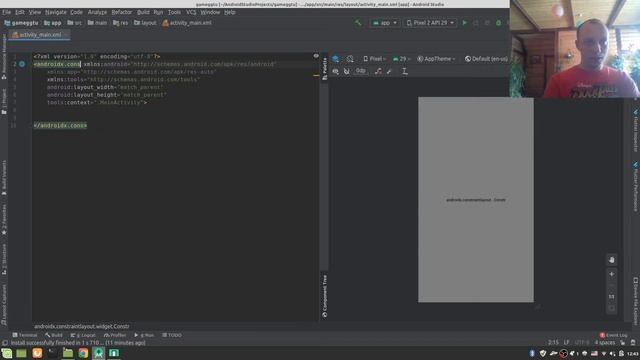
Task: Select the Design Surface blue layers icon
Action: [x=335, y=59]
